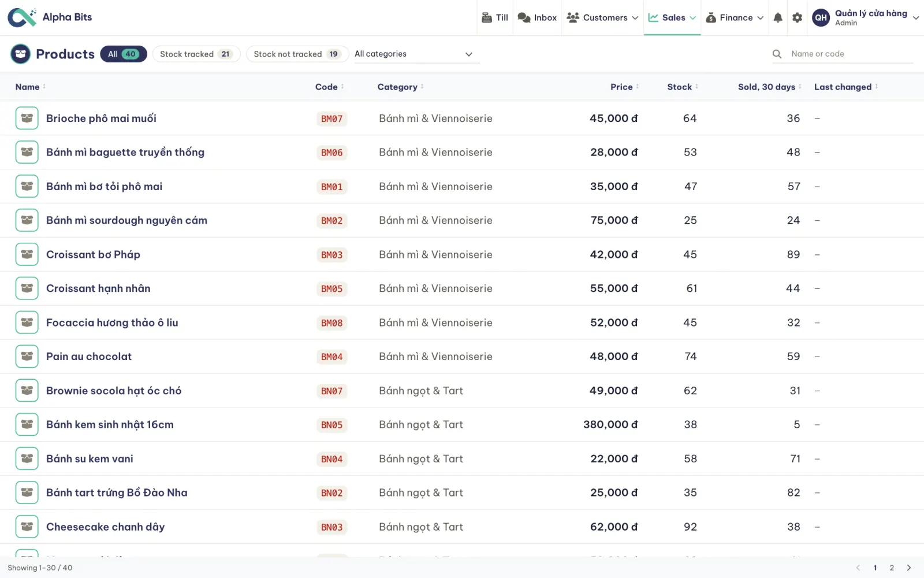This screenshot has width=924, height=578.
Task: Click product icon for Brownie socola hạt óc chó
Action: [x=27, y=391]
